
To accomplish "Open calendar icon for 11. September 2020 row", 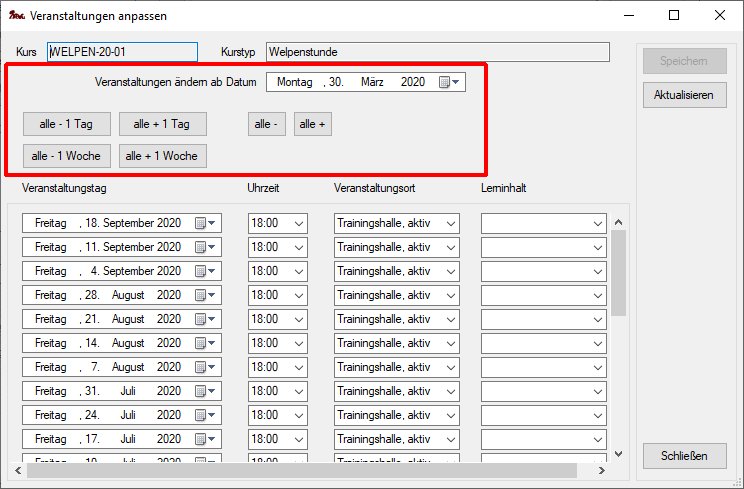I will tap(205, 247).
